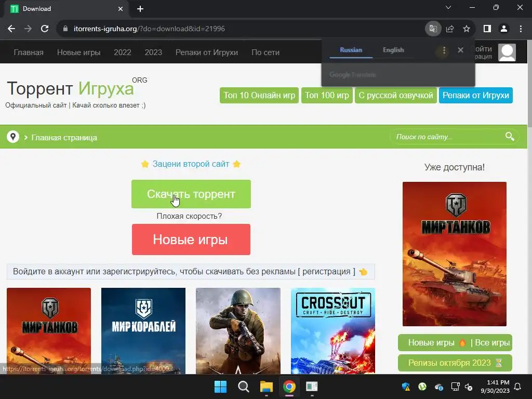The width and height of the screenshot is (532, 399).
Task: Open the browser side panel
Action: (x=487, y=29)
